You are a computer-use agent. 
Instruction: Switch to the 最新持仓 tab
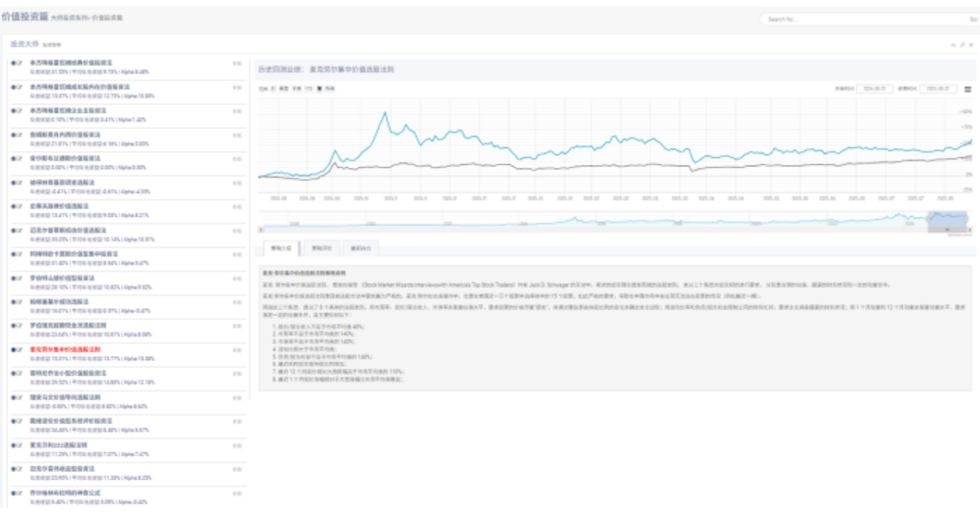361,249
